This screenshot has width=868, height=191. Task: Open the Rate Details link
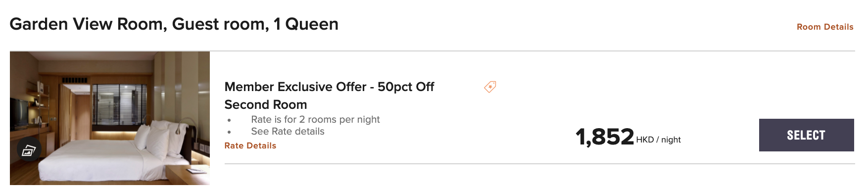[250, 145]
